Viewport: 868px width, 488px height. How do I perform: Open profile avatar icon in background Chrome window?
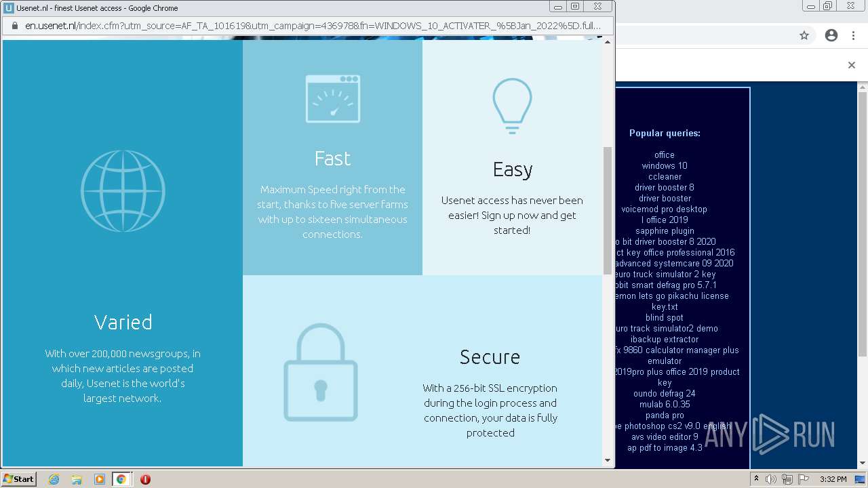pos(831,35)
